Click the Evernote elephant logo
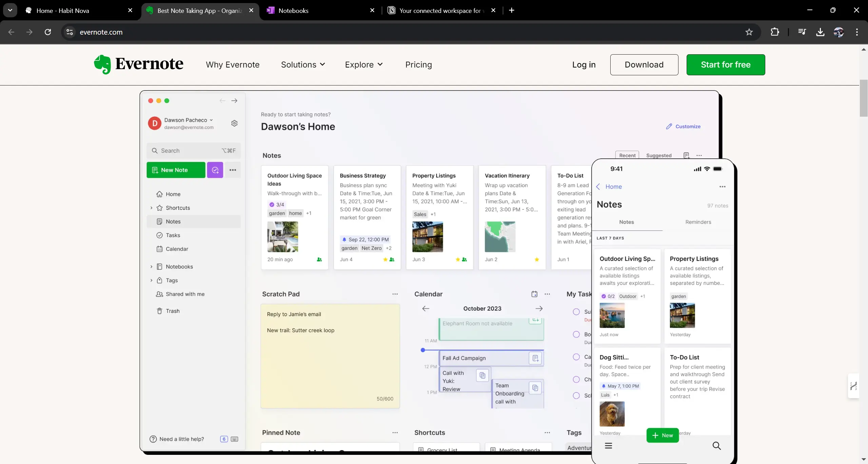Screen dimensions: 868x464 [102, 64]
